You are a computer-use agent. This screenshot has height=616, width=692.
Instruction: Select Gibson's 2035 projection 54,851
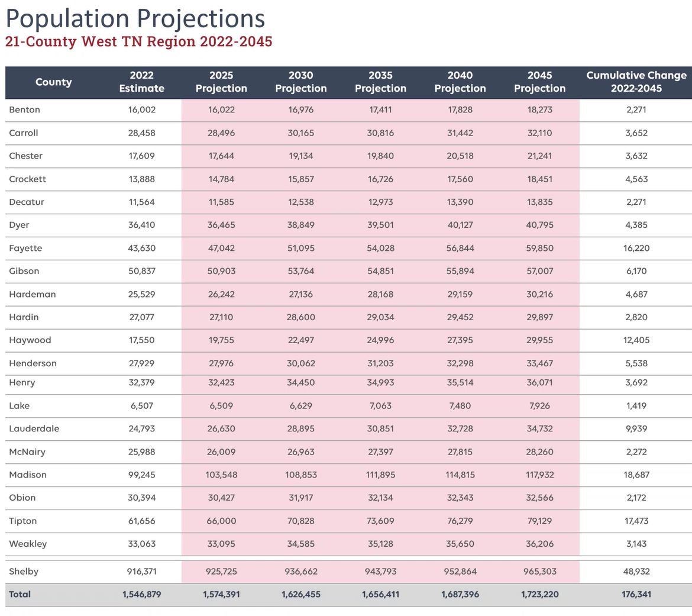click(380, 271)
